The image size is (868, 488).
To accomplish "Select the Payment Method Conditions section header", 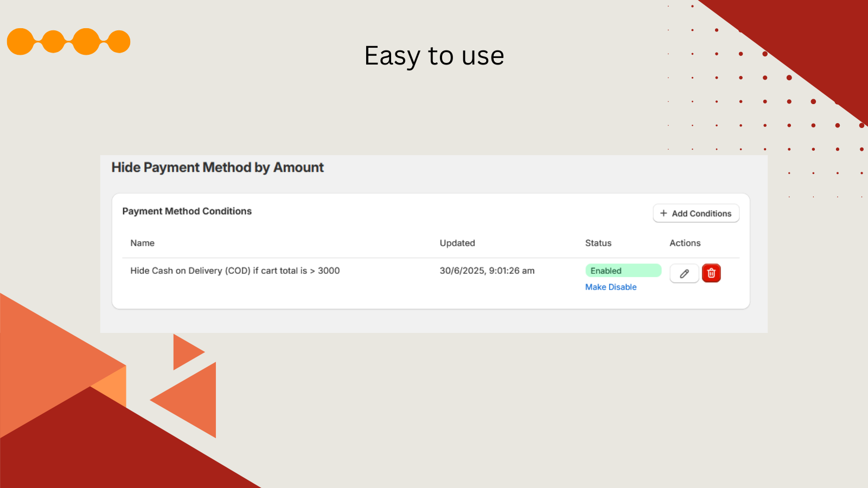I will click(187, 211).
